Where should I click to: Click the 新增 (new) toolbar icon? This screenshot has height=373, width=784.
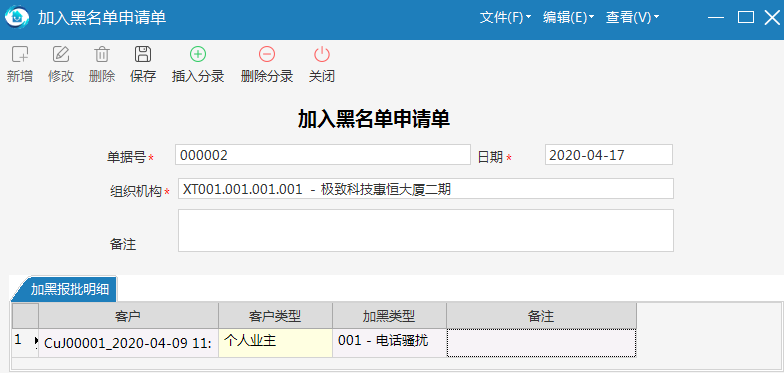coord(20,54)
